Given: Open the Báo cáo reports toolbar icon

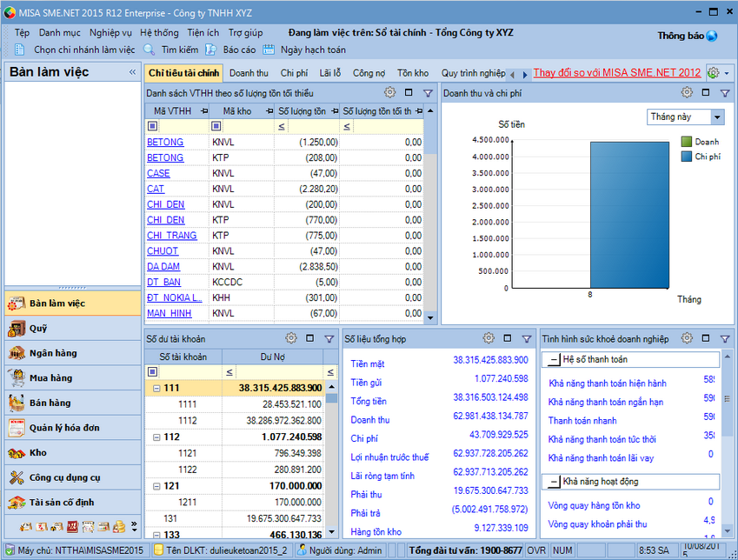Looking at the screenshot, I should coord(210,50).
